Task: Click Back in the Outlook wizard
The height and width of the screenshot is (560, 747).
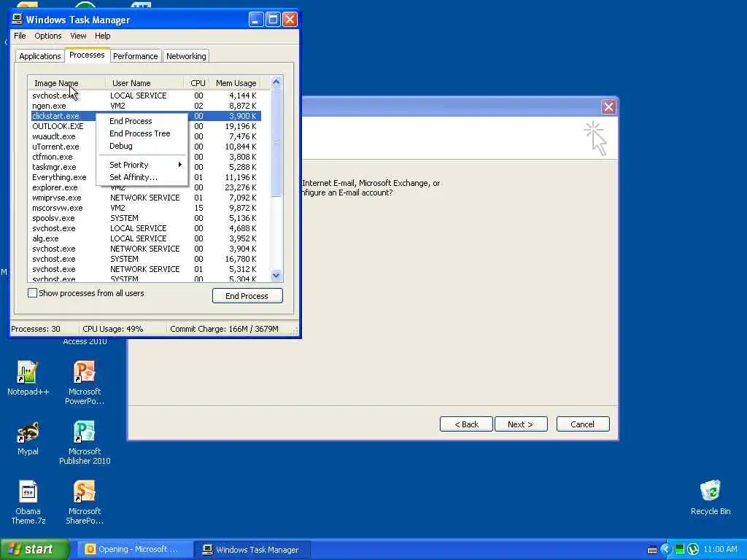Action: (x=466, y=424)
